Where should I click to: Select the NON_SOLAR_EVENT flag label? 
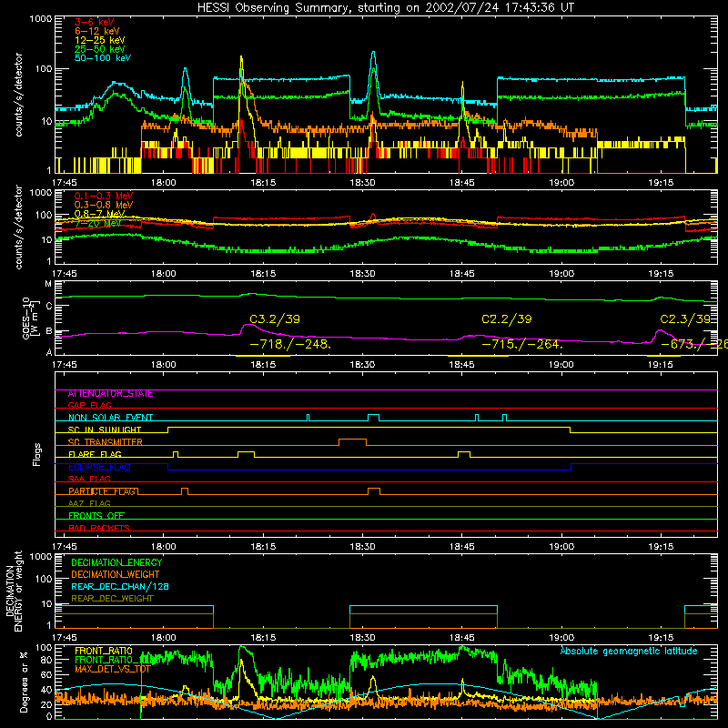[110, 418]
